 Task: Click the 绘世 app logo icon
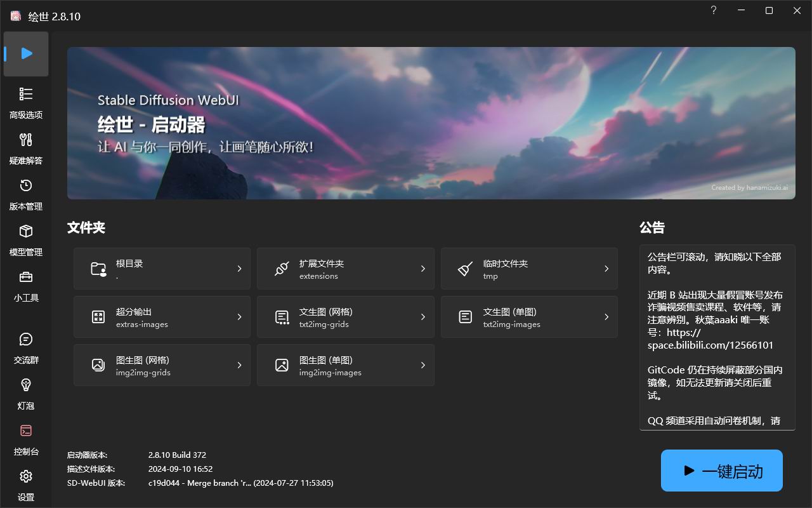pyautogui.click(x=16, y=16)
